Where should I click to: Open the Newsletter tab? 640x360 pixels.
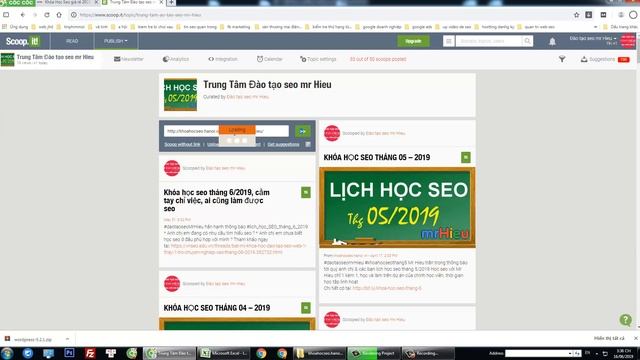(129, 59)
